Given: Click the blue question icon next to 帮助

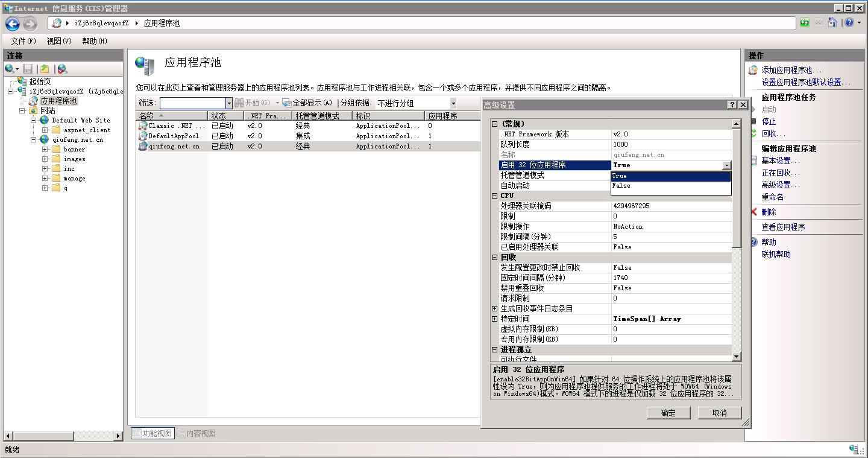Looking at the screenshot, I should pyautogui.click(x=753, y=242).
